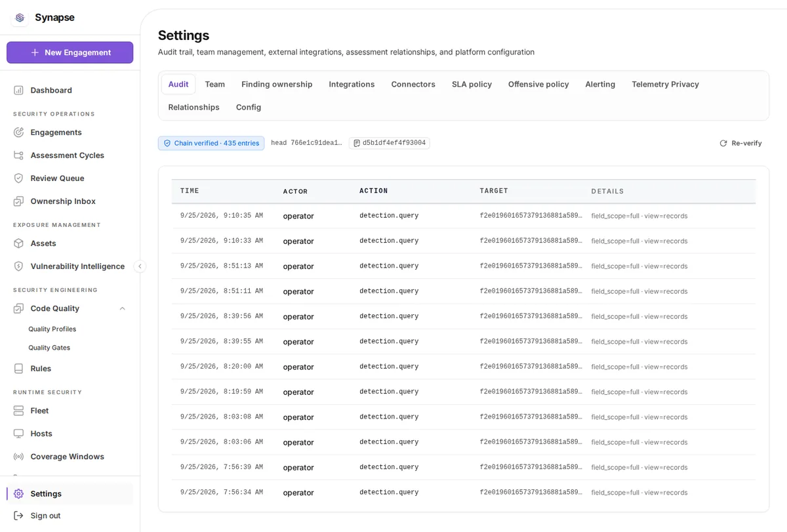The image size is (787, 532).
Task: Open the Offensive policy tab
Action: pyautogui.click(x=538, y=84)
